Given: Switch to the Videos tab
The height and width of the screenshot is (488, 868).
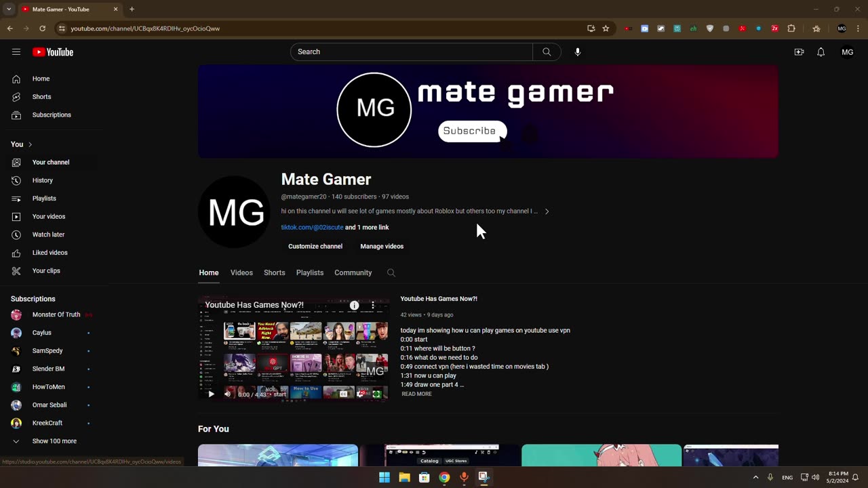Looking at the screenshot, I should pyautogui.click(x=241, y=272).
